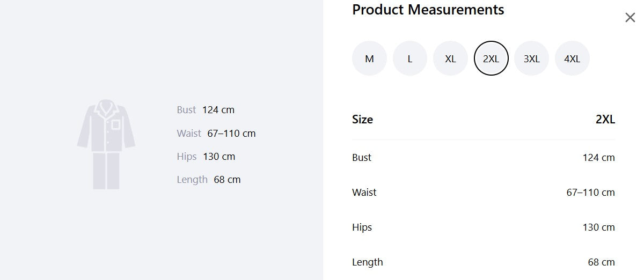Select the Bust row in measurements table
644x280 pixels.
pos(484,158)
